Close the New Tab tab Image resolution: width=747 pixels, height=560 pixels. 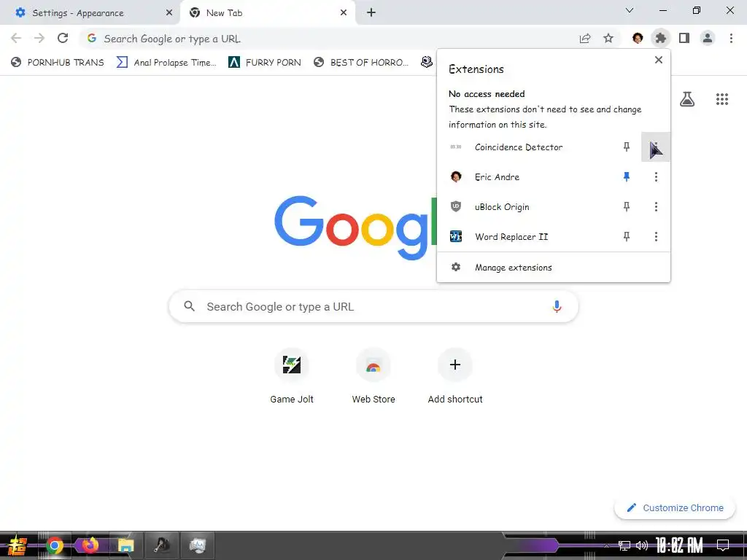344,13
